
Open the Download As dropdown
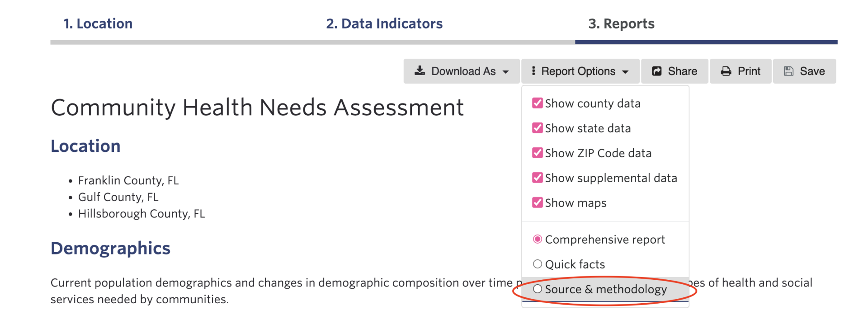(x=461, y=71)
